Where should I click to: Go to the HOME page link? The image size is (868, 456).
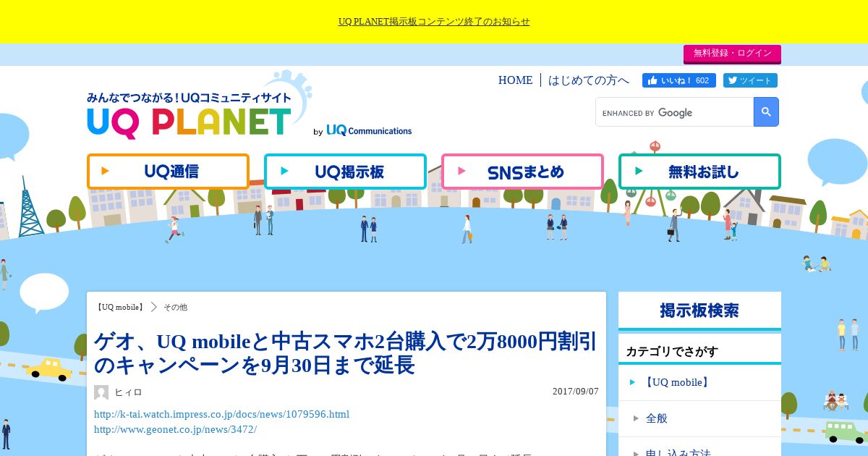point(515,80)
